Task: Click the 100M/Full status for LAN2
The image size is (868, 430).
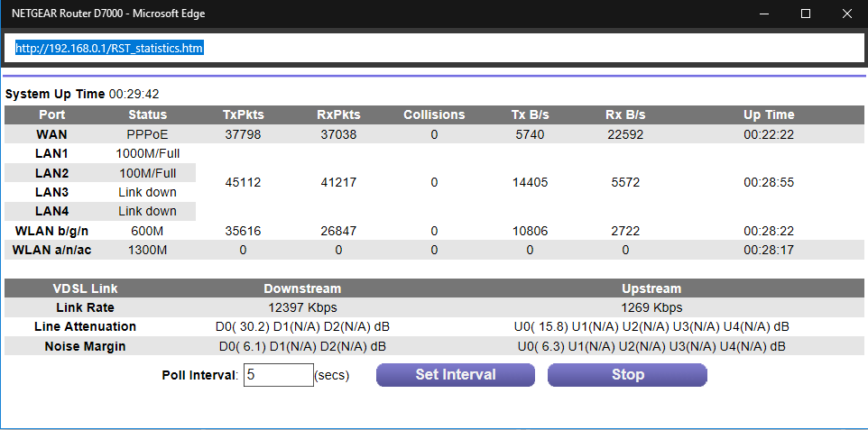Action: pyautogui.click(x=147, y=173)
